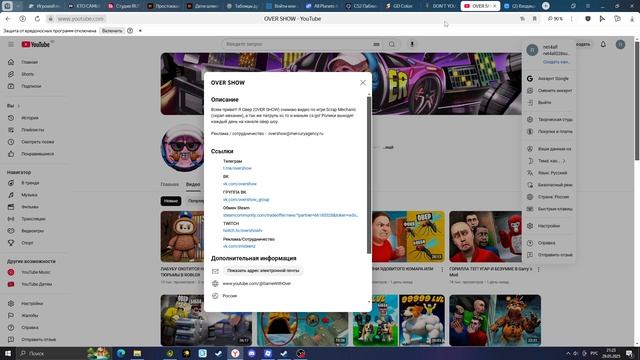This screenshot has width=640, height=360.
Task: Open a new browser tab with the plus button
Action: 546,6
